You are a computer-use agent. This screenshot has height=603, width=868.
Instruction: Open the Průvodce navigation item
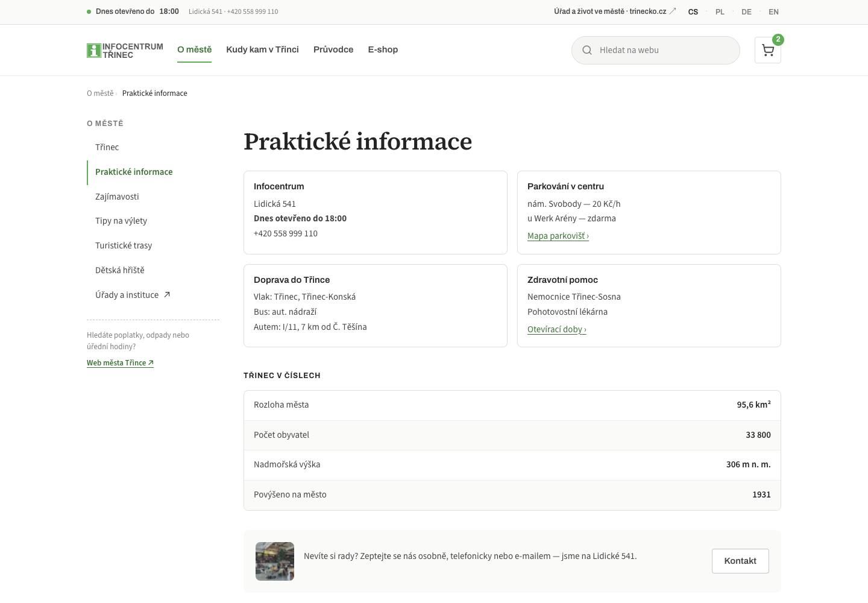(333, 49)
